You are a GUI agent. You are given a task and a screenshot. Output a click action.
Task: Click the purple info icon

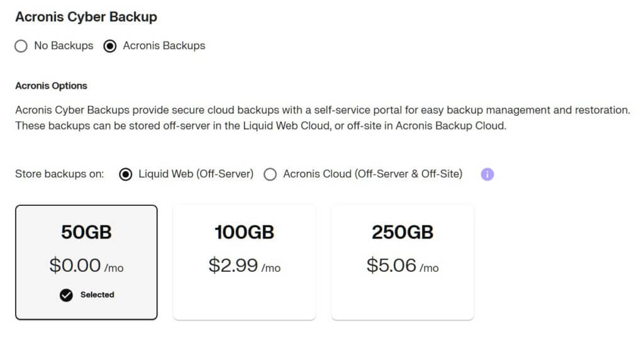click(487, 174)
